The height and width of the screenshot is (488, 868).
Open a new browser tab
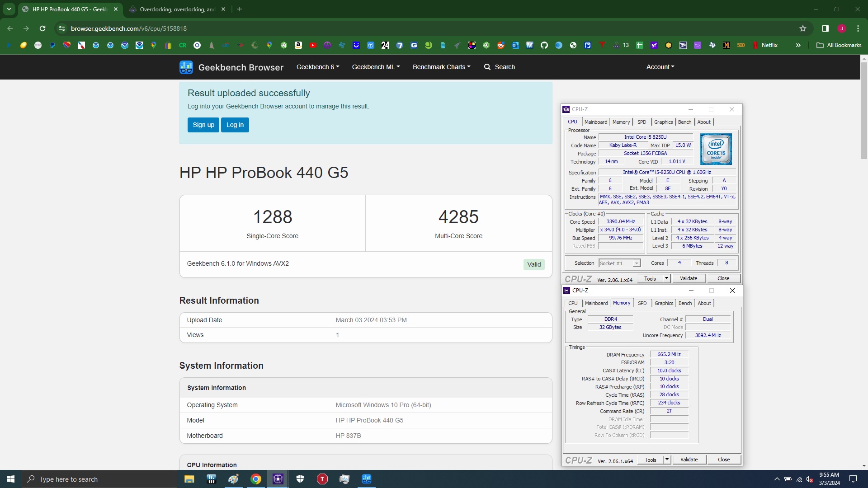(240, 9)
